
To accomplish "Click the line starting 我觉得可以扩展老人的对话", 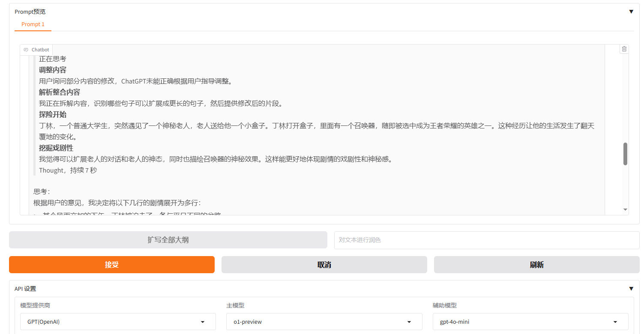I will pos(216,159).
